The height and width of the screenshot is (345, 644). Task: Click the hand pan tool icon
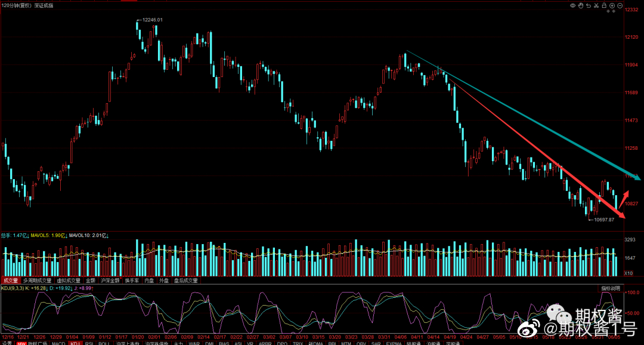(x=581, y=5)
